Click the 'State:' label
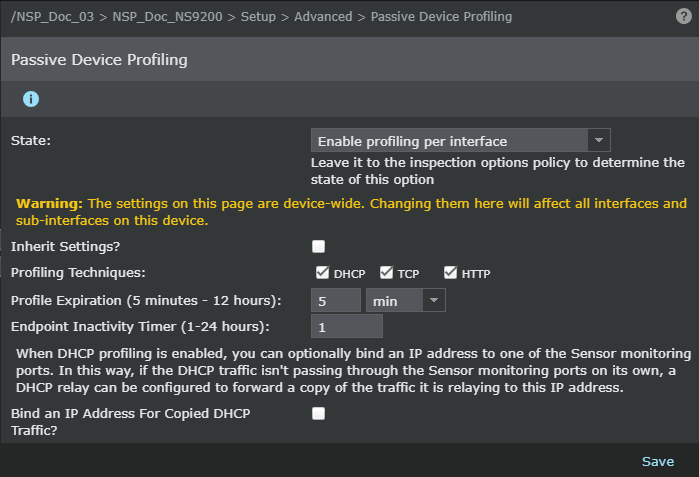Screen dimensions: 699x477 [x=31, y=140]
